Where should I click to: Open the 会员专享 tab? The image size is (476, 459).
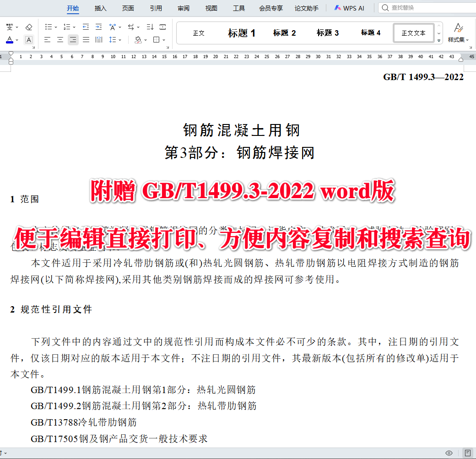(x=271, y=8)
